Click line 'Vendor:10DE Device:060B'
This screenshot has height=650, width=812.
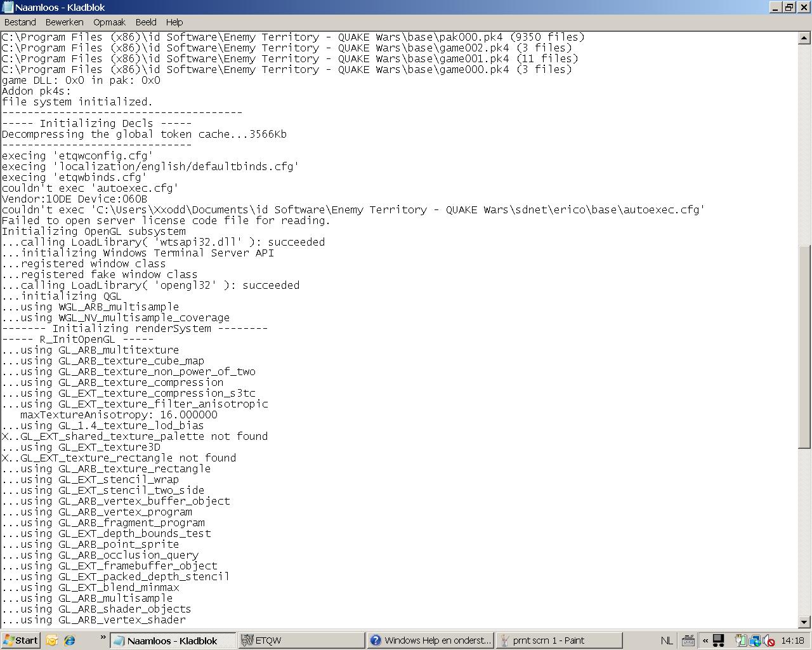pyautogui.click(x=74, y=199)
